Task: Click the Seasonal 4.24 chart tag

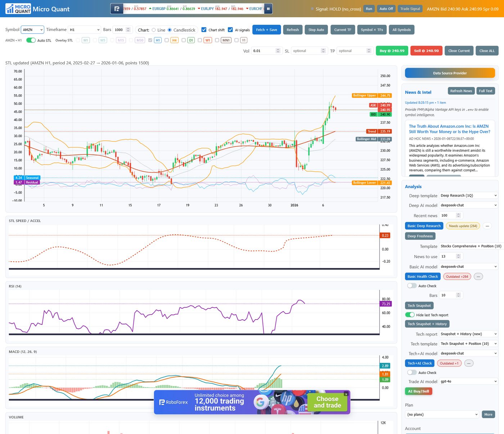Action: click(x=27, y=178)
